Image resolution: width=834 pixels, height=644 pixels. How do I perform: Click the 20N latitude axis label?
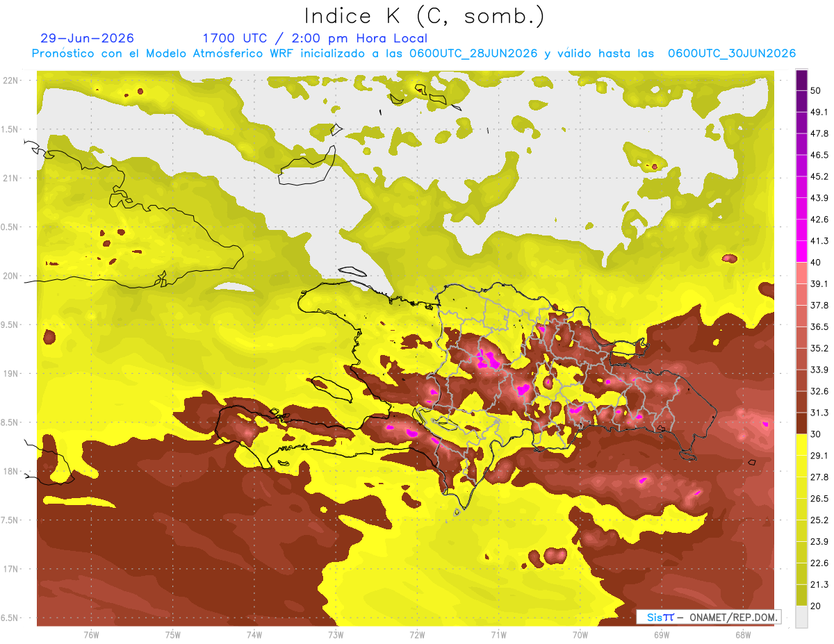click(x=11, y=276)
